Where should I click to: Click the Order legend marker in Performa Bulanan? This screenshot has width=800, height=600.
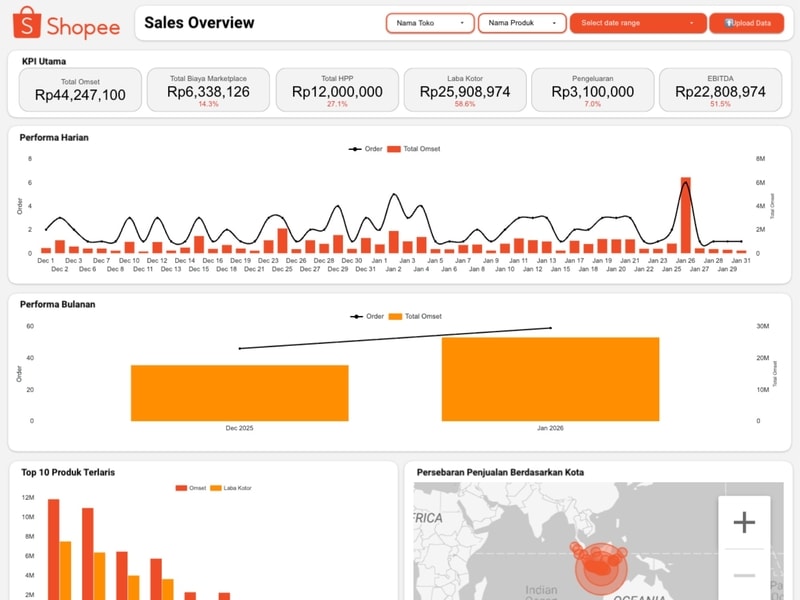[x=356, y=316]
